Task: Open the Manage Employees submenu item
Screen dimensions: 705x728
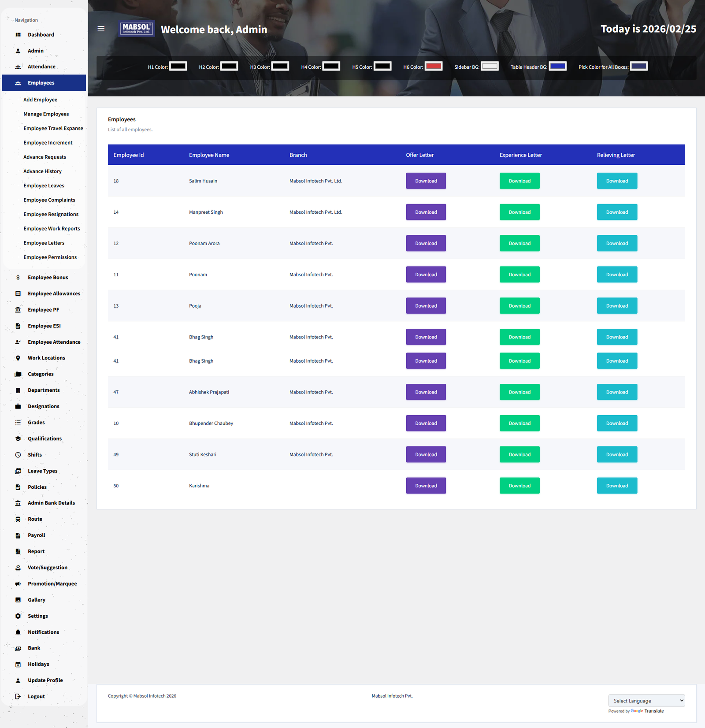Action: pyautogui.click(x=46, y=114)
